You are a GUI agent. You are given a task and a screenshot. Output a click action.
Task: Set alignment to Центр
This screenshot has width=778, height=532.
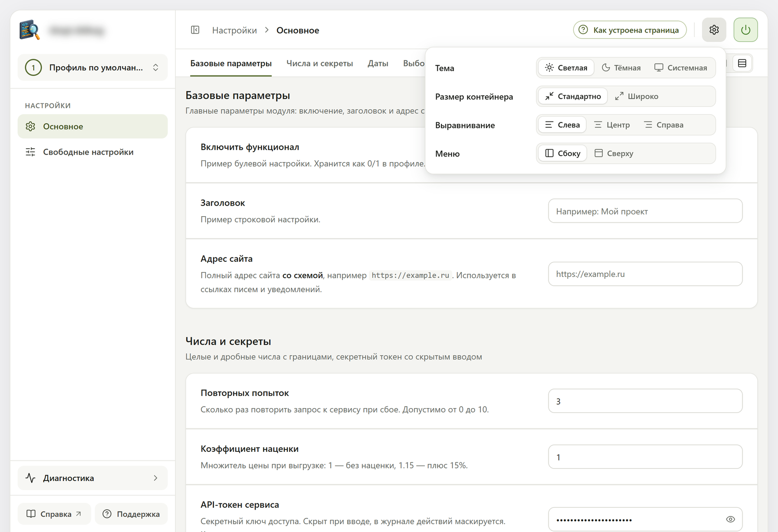tap(612, 125)
